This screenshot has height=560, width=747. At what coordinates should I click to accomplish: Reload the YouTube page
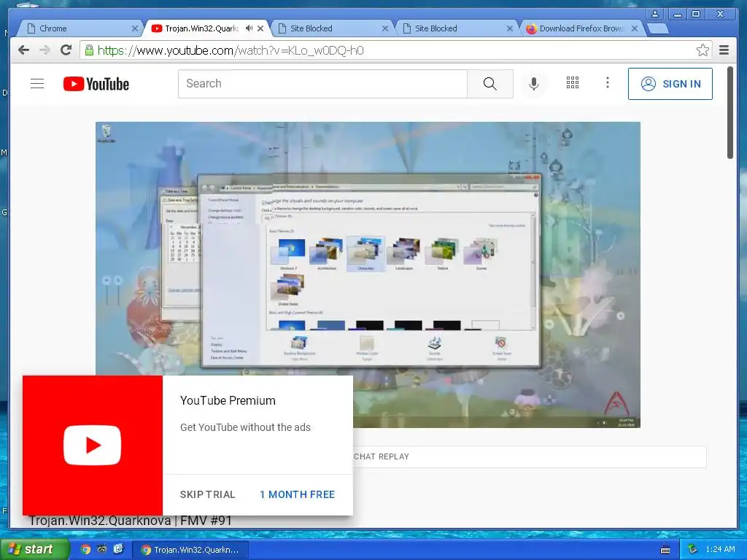[66, 50]
